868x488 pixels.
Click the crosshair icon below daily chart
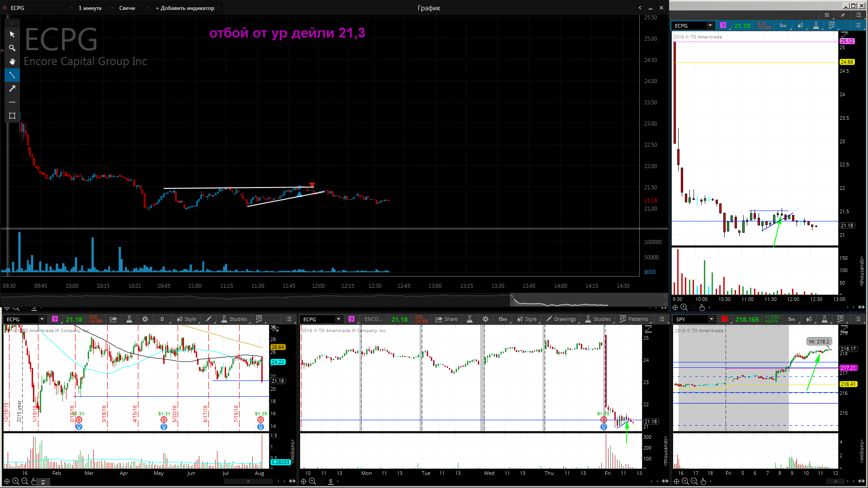pyautogui.click(x=7, y=482)
